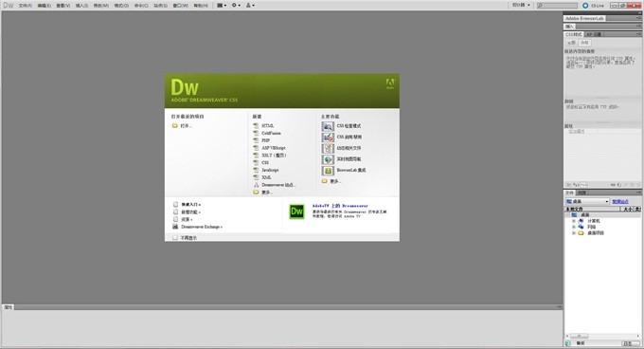The image size is (644, 349).
Task: Open the Layout dropdown in the application bar
Action: pos(222,6)
